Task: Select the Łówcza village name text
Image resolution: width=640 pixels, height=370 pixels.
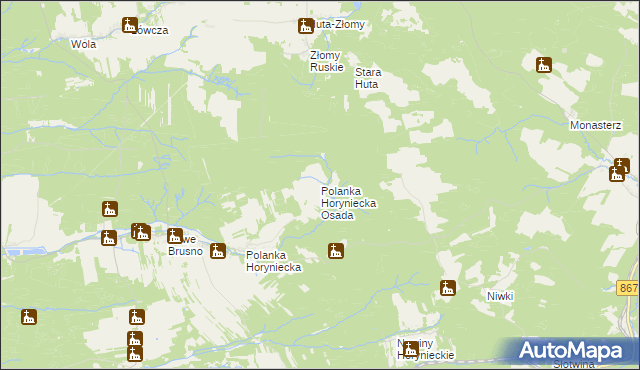Action: coord(152,30)
